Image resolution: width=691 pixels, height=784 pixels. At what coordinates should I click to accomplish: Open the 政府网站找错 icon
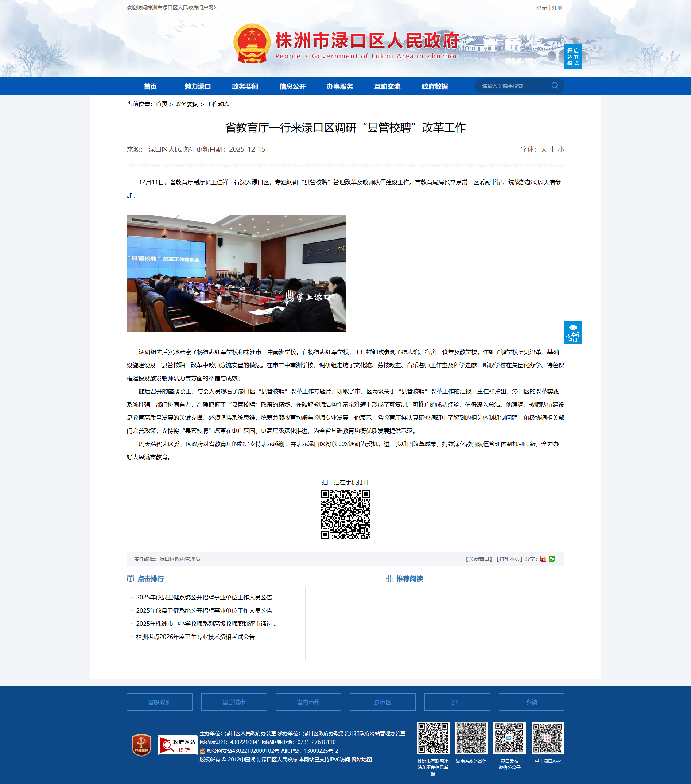pyautogui.click(x=177, y=745)
